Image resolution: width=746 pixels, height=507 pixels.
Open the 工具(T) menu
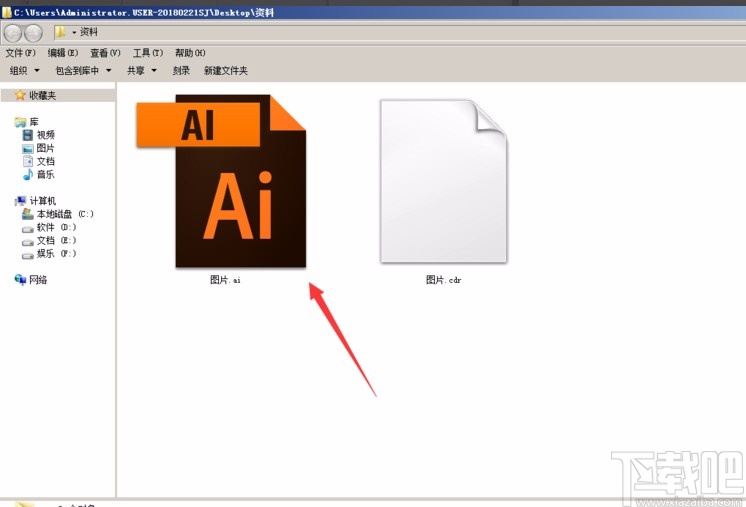[x=148, y=53]
